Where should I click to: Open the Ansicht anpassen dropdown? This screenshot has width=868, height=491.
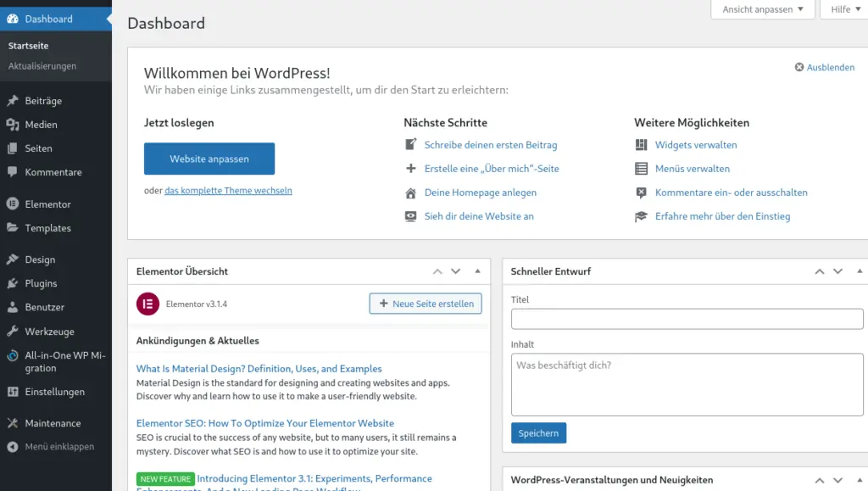pos(761,8)
